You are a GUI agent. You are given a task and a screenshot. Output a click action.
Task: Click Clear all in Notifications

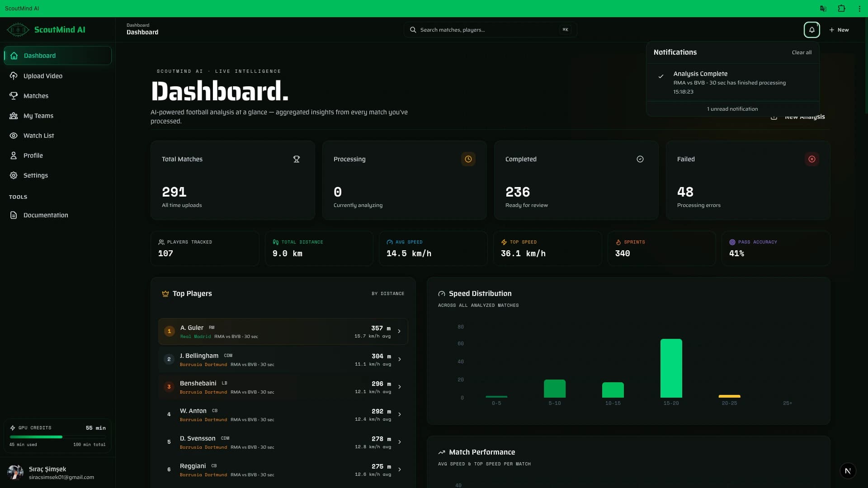[x=802, y=52]
